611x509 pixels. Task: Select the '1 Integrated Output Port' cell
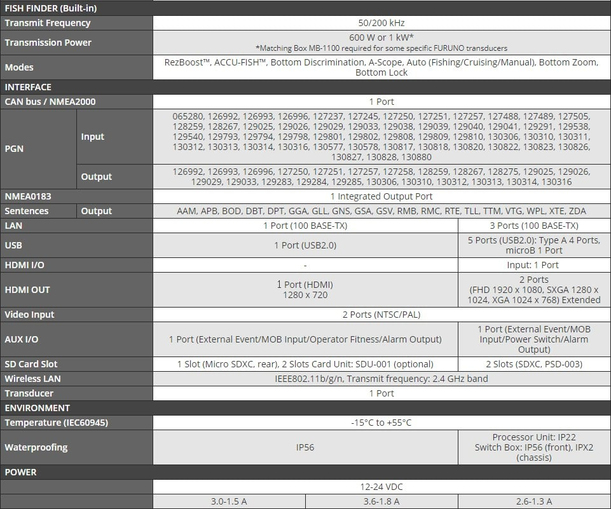point(381,197)
